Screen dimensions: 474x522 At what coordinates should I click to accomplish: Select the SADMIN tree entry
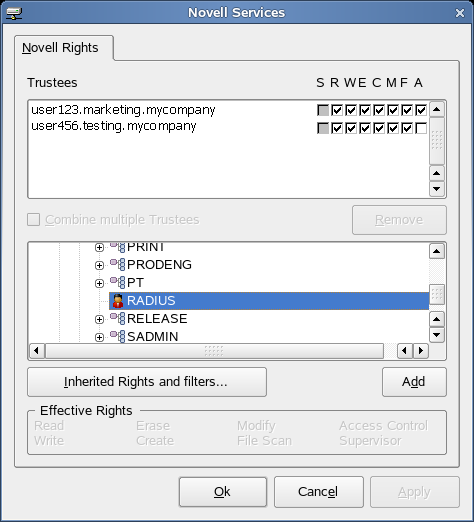tap(153, 337)
